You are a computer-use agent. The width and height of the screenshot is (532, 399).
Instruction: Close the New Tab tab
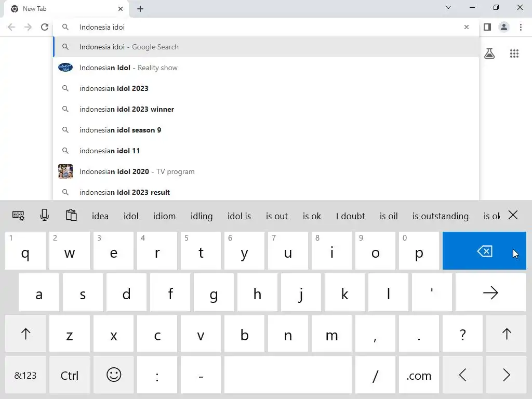point(121,9)
